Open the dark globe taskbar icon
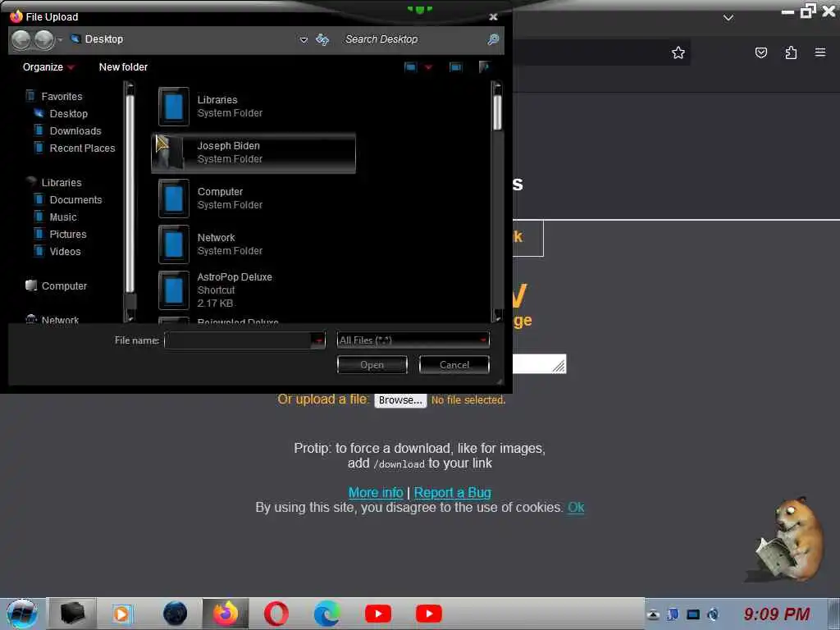840x630 pixels. 175,614
